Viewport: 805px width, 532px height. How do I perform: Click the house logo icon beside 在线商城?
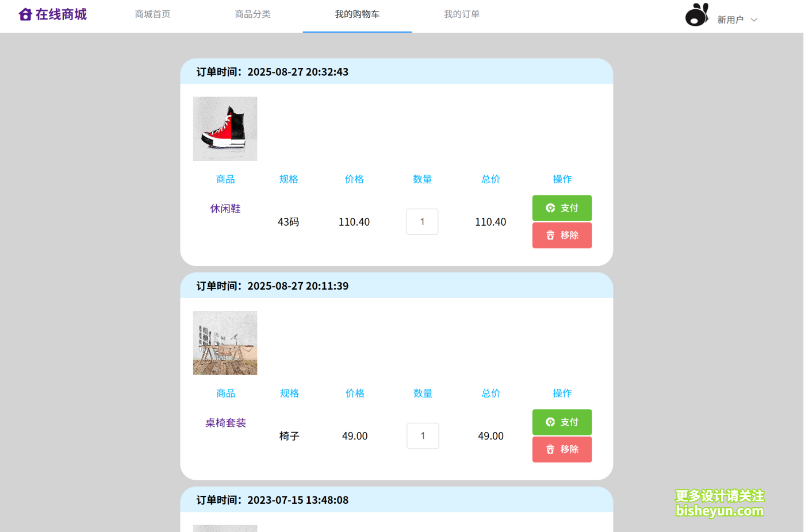click(25, 14)
